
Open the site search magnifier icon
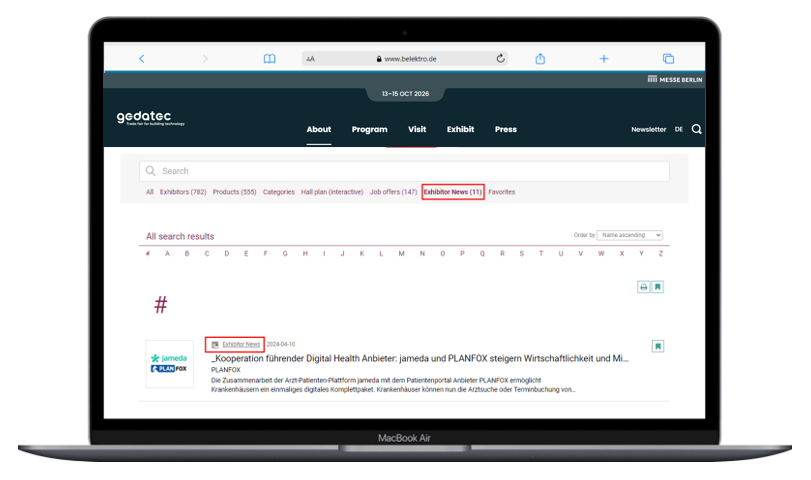697,129
